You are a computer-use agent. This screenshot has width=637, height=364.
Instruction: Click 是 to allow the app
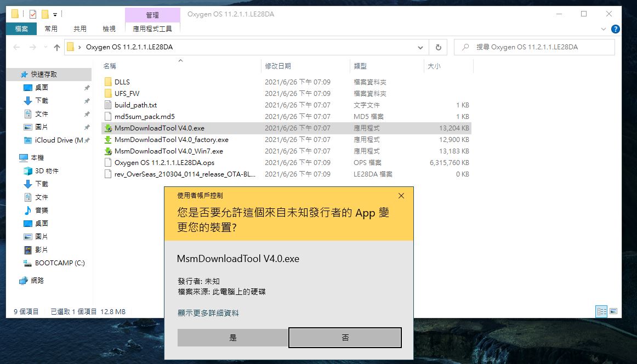pyautogui.click(x=233, y=338)
